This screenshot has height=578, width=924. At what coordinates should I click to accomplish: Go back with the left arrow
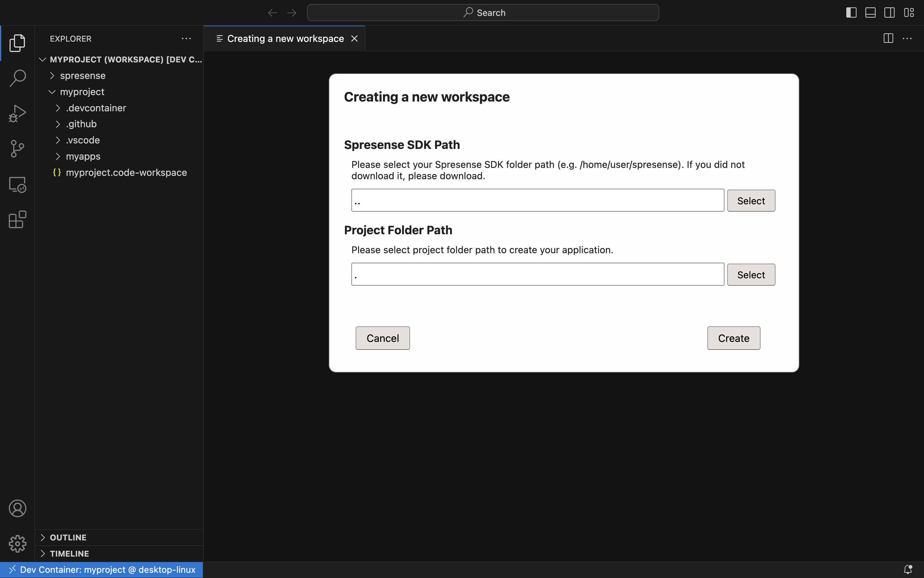(272, 13)
